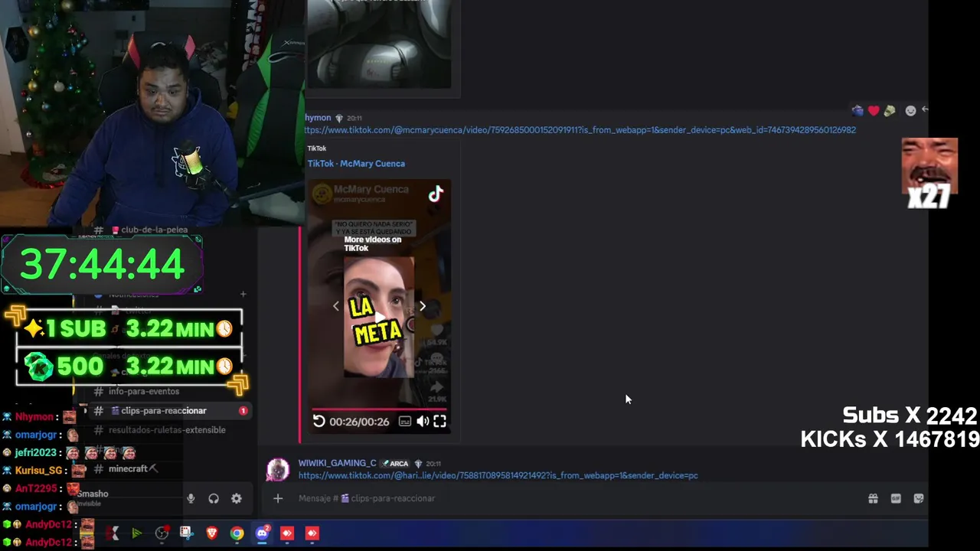Open Discord from the taskbar

(x=262, y=533)
